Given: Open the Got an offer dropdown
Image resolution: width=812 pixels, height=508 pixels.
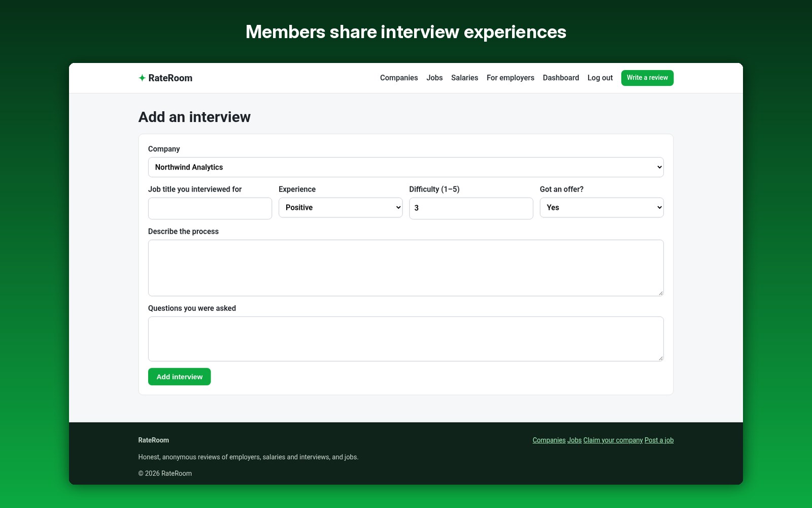Looking at the screenshot, I should (x=601, y=207).
